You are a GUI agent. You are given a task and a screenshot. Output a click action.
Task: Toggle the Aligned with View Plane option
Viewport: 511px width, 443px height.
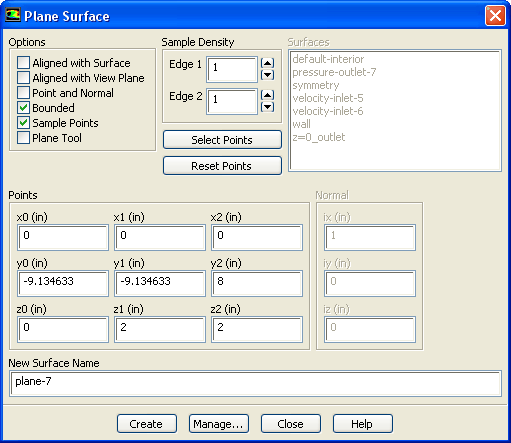pos(23,77)
